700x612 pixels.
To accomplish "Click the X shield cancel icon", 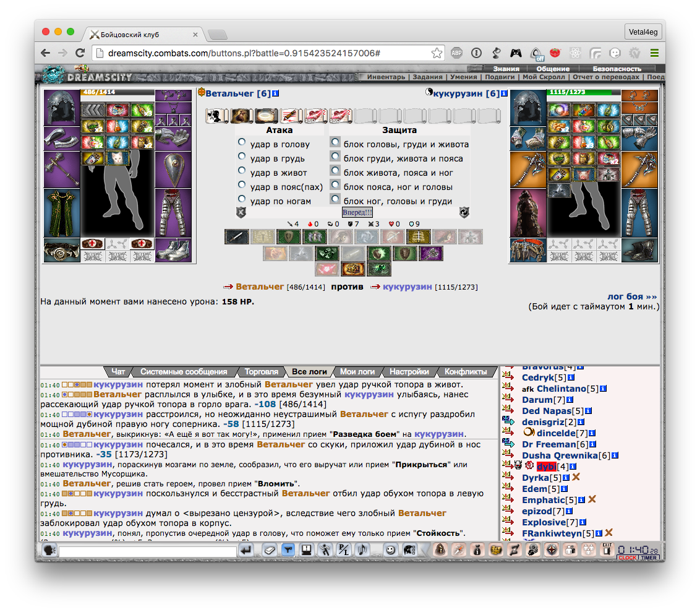I will pos(241,213).
